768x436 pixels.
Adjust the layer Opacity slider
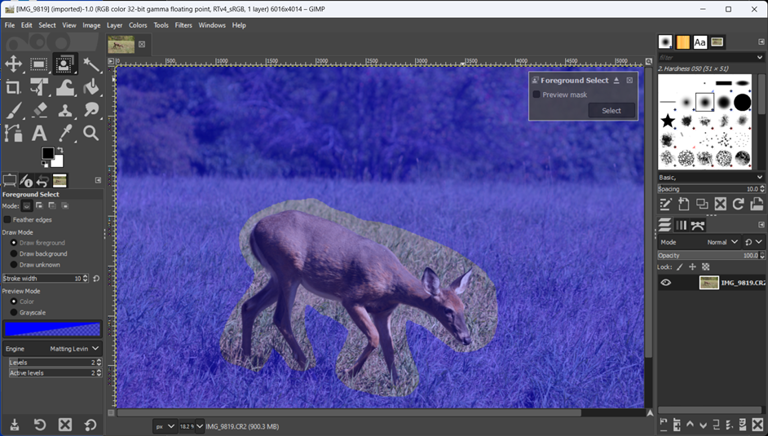[708, 255]
